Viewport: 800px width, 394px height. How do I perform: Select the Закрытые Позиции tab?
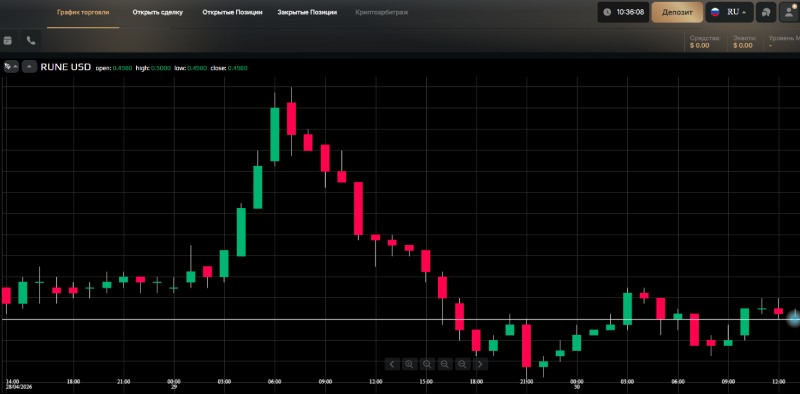(x=307, y=12)
